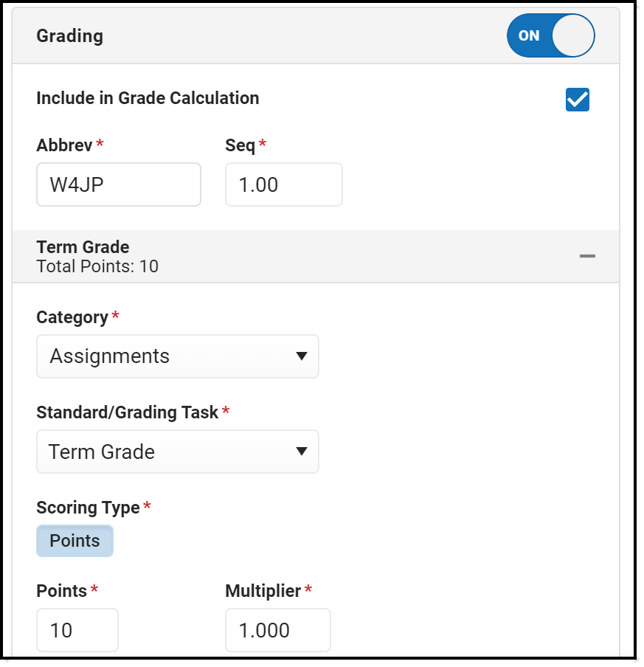Click the Abbrev field containing W4JP
Viewport: 644px width, 667px height.
pos(118,184)
